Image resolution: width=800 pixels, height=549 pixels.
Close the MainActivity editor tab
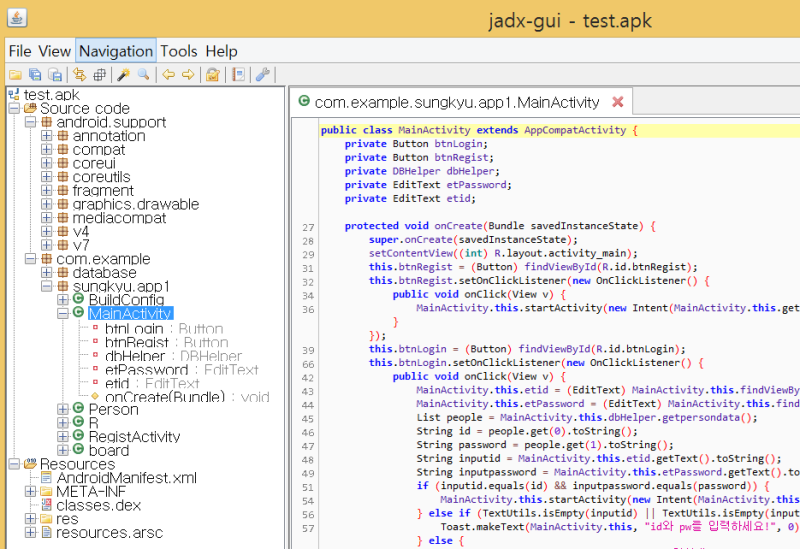point(618,102)
